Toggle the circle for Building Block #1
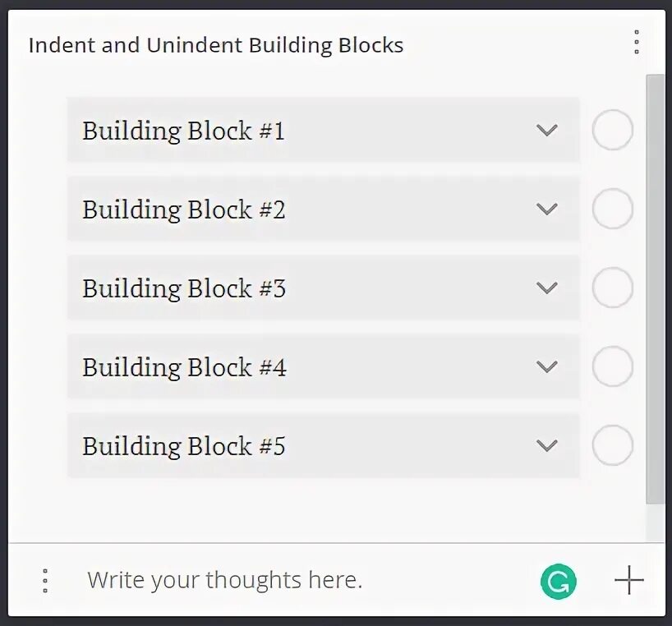 612,131
